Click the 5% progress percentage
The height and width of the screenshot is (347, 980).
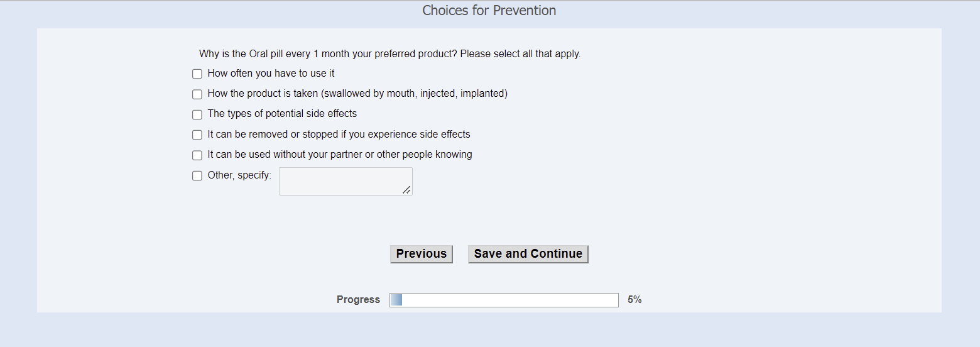pyautogui.click(x=634, y=300)
